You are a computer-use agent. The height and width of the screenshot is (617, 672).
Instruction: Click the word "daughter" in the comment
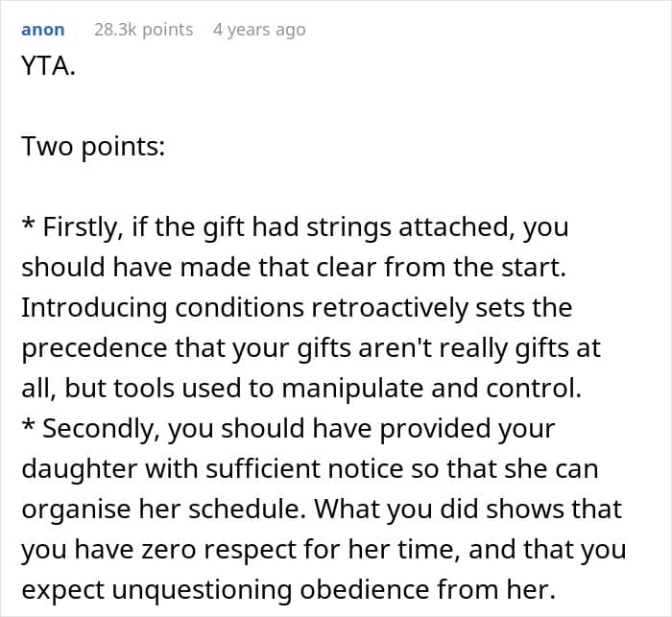(x=68, y=469)
